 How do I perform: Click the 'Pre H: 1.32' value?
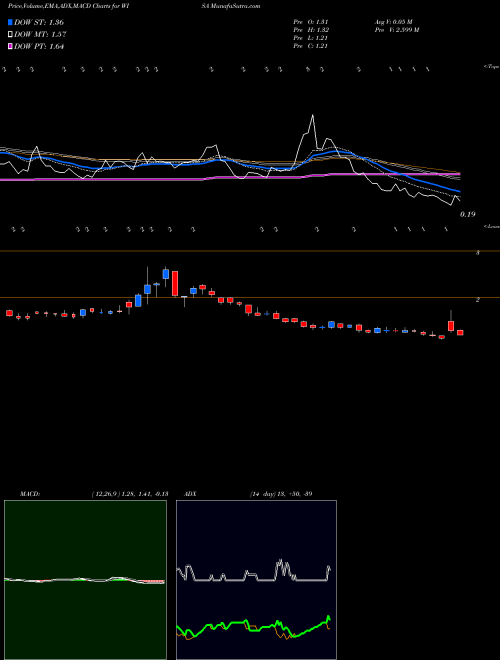(311, 30)
